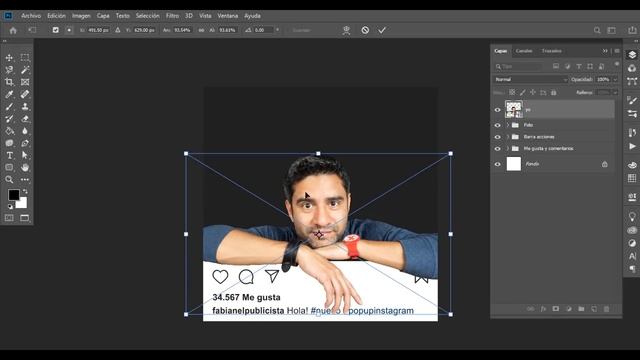Screen dimensions: 640x360
Task: Select the Paint Bucket tool
Action: 9,131
